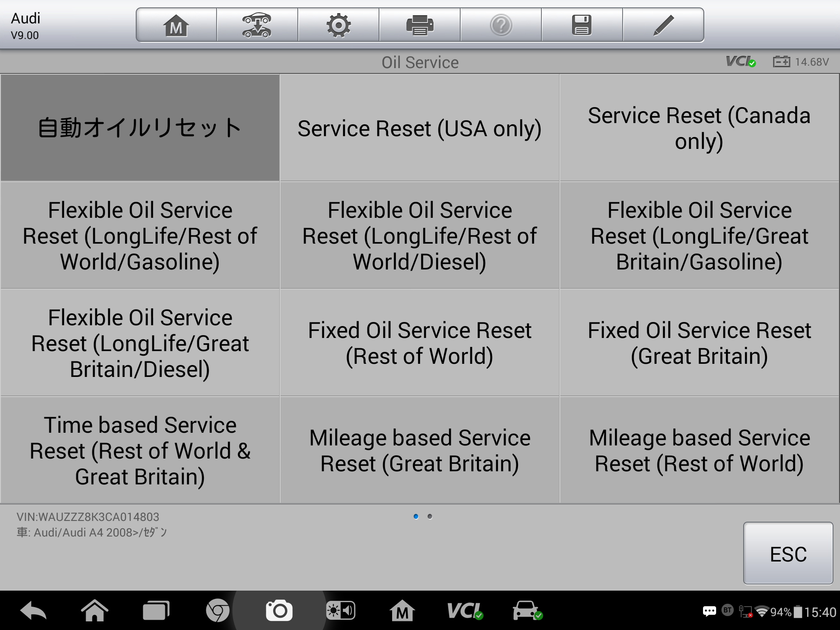Tap the Audi V9.00 version label
840x630 pixels.
coord(25,26)
